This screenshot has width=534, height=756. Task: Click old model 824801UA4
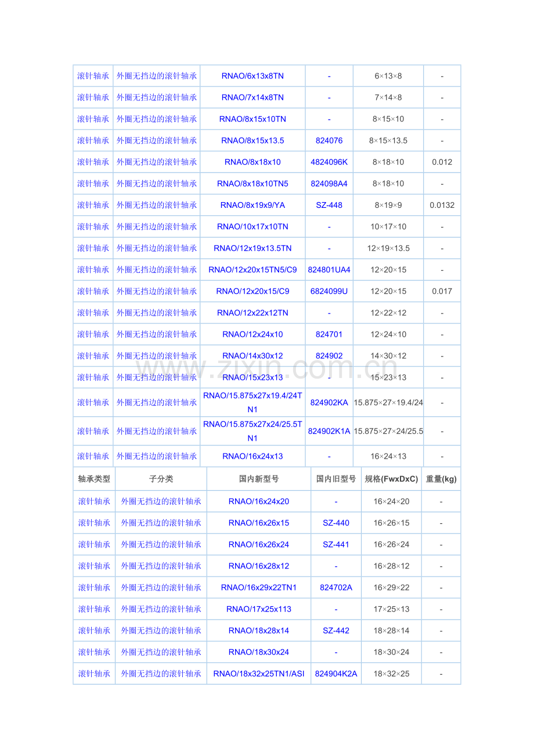click(x=329, y=269)
